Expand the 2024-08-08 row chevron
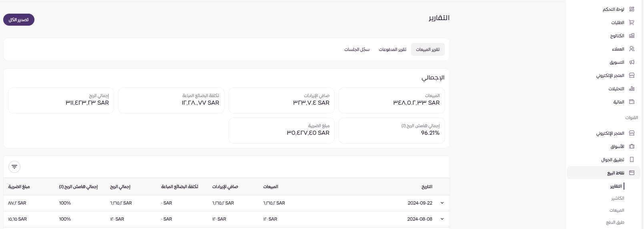 tap(442, 219)
